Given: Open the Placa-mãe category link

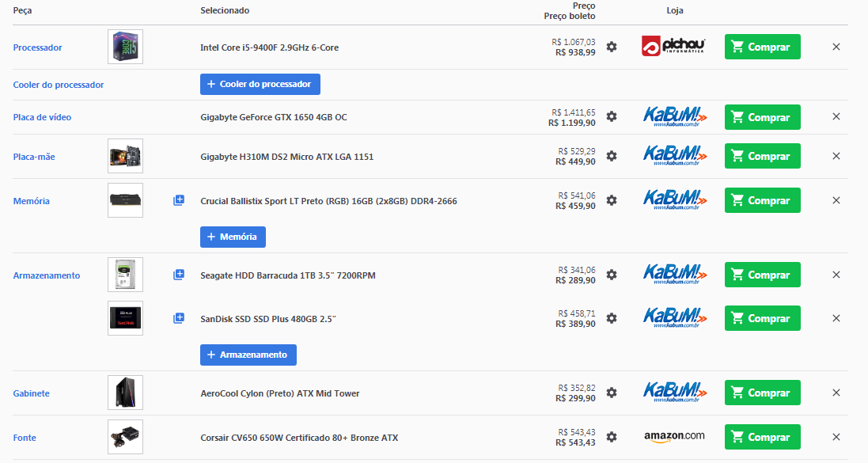Looking at the screenshot, I should 34,157.
